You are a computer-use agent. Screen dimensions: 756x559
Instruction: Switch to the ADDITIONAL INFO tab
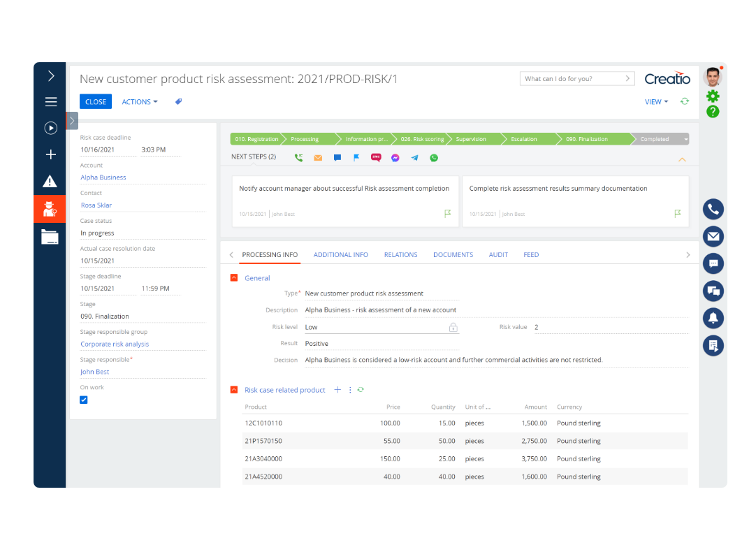point(340,254)
